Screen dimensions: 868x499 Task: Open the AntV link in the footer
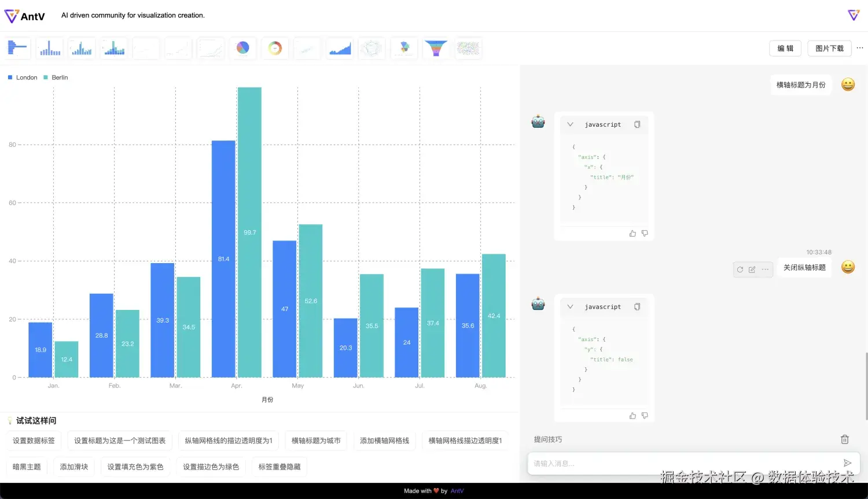[x=457, y=491]
